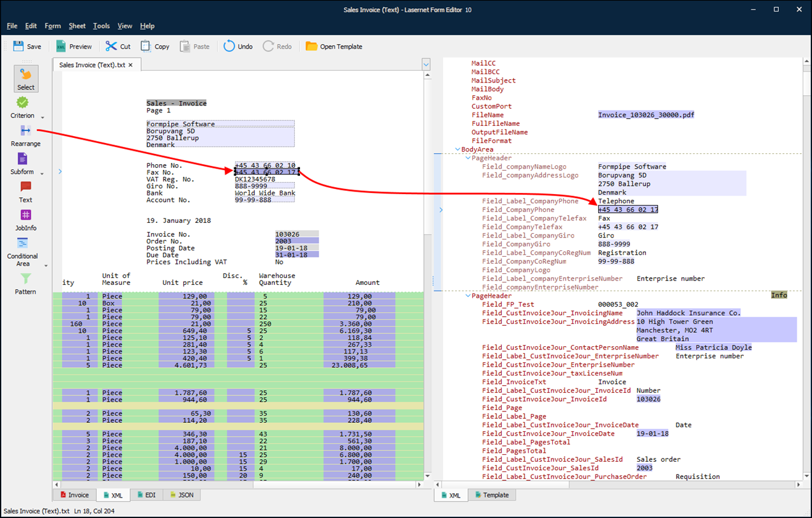Click the Invoice_103026_30000.pdf value
The width and height of the screenshot is (812, 518).
[646, 115]
